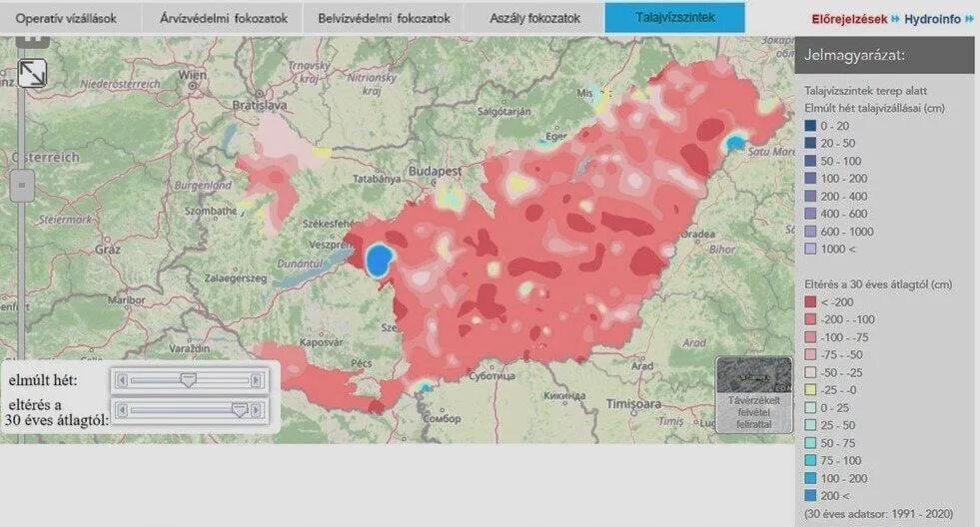Click the dark red < -200 legend swatch

pyautogui.click(x=810, y=302)
